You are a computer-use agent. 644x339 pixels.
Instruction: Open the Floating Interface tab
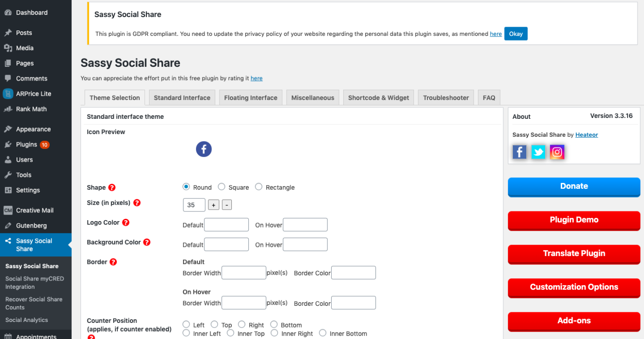click(x=251, y=98)
